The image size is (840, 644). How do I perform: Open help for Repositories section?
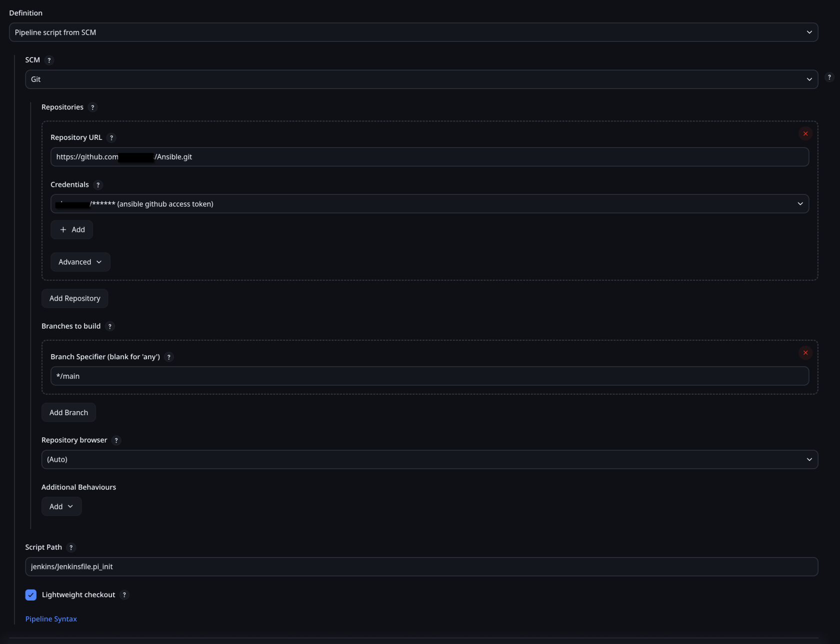coord(92,107)
